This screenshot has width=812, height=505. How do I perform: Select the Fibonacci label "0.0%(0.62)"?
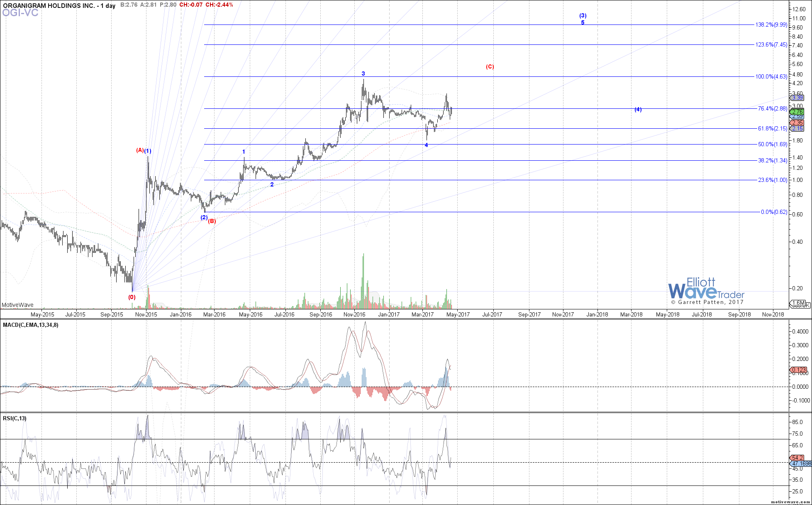point(774,212)
